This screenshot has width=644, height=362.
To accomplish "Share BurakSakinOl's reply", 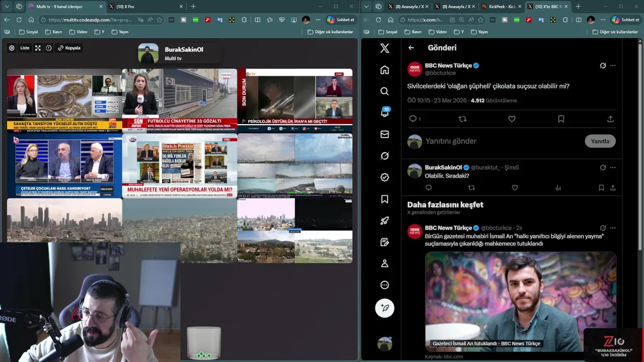I will 613,188.
